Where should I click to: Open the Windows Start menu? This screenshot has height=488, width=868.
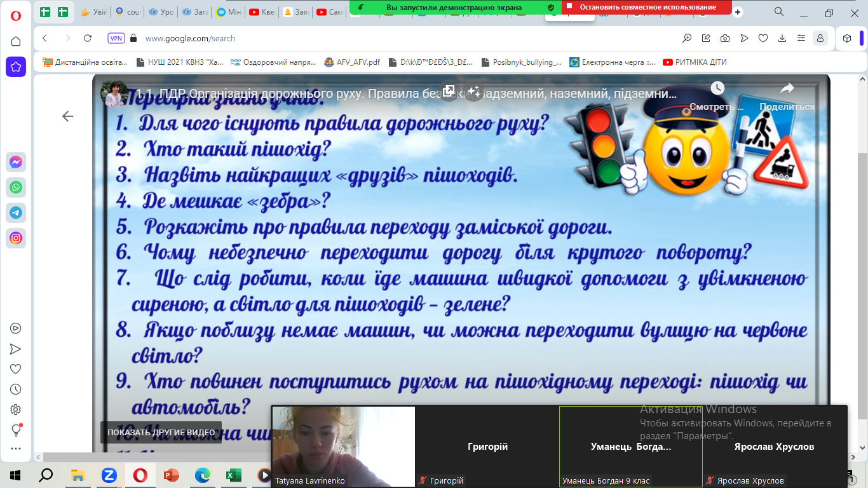coord(15,475)
